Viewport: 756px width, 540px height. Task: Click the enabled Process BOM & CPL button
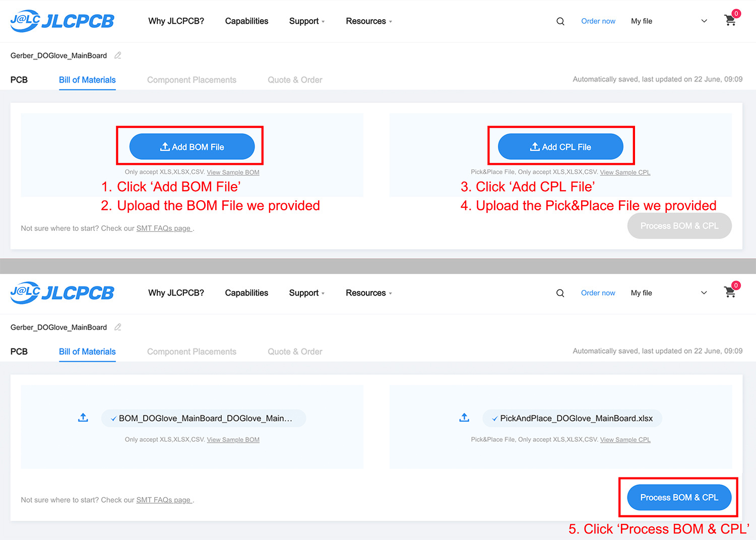(679, 498)
